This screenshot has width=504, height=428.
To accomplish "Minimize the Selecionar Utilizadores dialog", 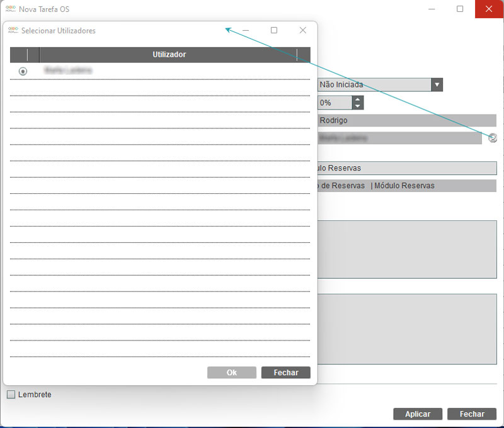I will click(x=246, y=30).
